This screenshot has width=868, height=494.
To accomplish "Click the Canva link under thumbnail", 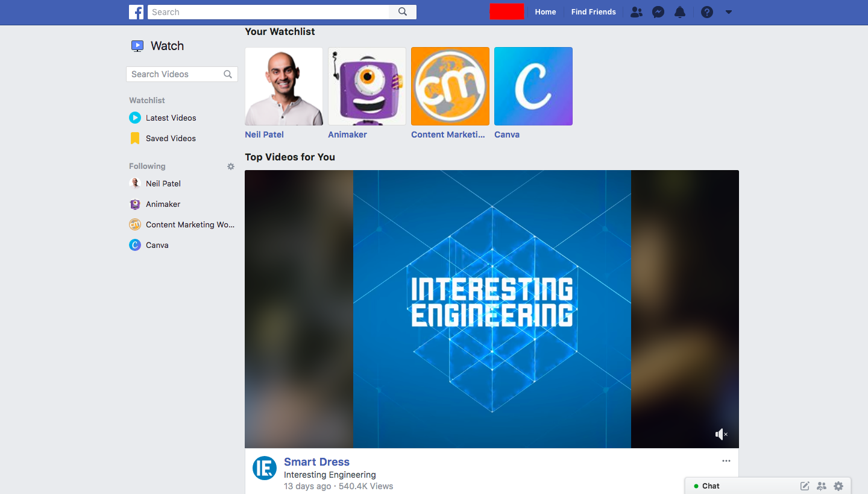I will (507, 135).
